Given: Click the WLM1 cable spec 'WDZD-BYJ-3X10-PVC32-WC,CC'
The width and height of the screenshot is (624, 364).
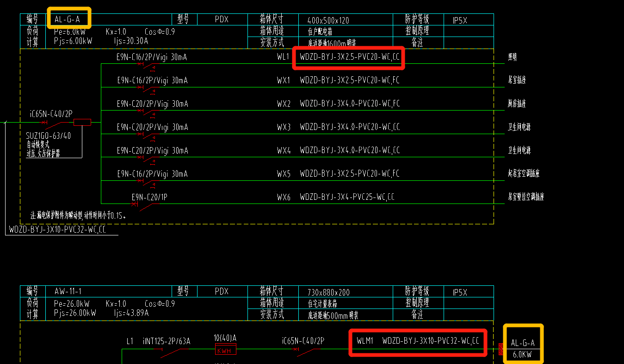Looking at the screenshot, I should [431, 341].
